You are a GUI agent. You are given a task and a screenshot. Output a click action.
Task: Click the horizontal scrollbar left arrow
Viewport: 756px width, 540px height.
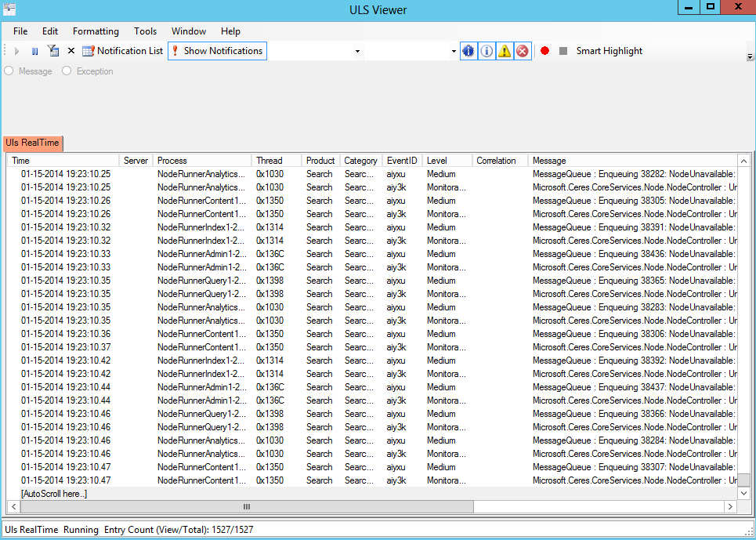tap(14, 506)
